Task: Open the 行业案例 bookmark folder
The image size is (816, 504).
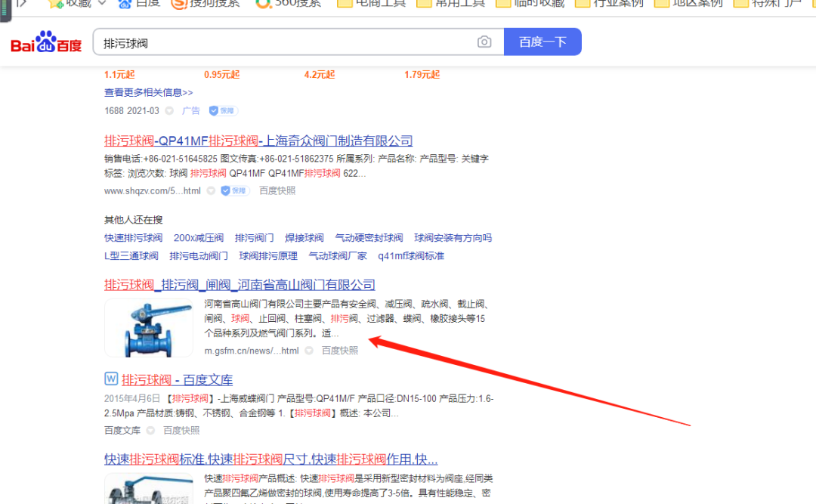Action: click(609, 3)
